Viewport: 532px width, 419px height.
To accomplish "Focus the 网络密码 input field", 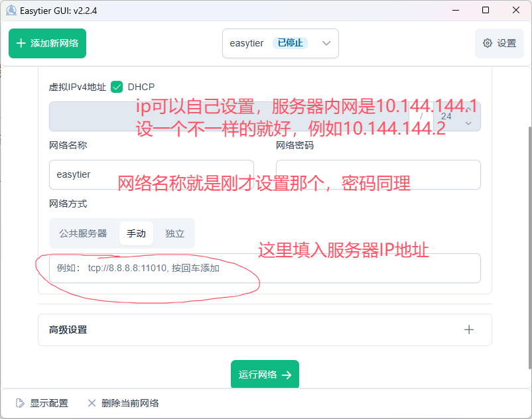I will 378,174.
